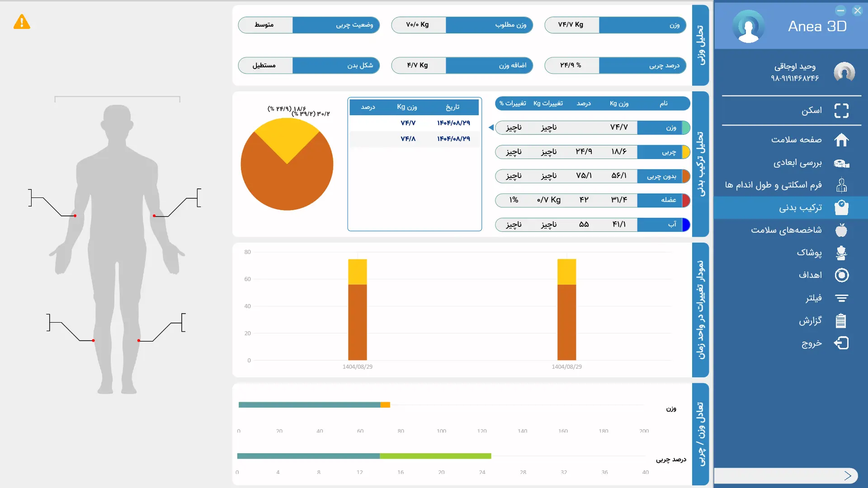Open the health page home icon
This screenshot has width=868, height=488.
coord(841,140)
